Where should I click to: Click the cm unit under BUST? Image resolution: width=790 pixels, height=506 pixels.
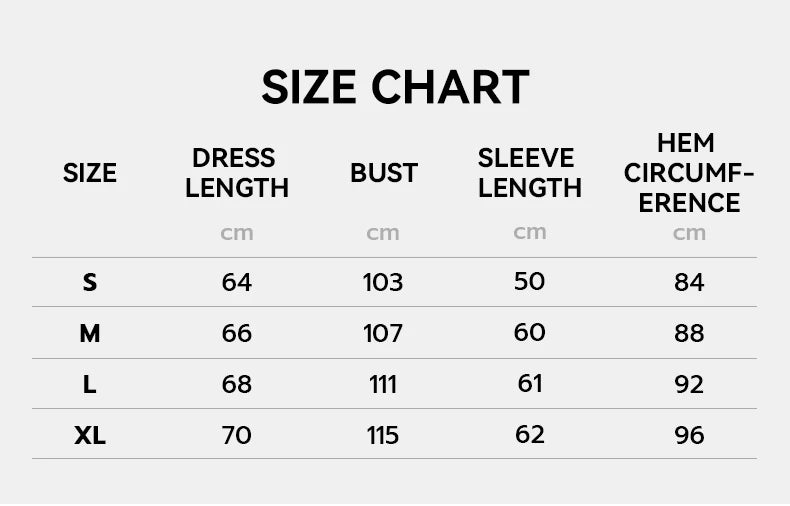383,233
